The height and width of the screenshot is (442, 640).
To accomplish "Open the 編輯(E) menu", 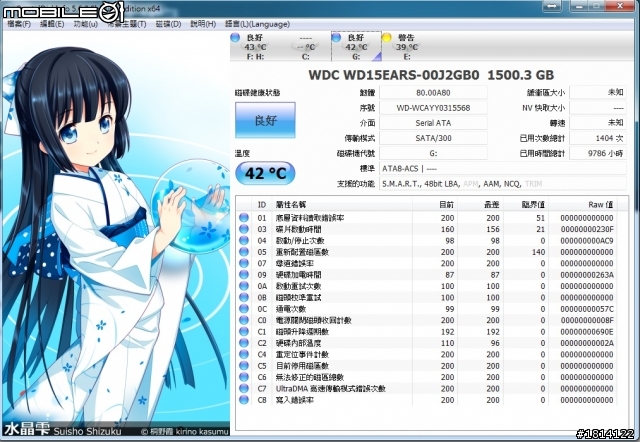I will (x=52, y=24).
